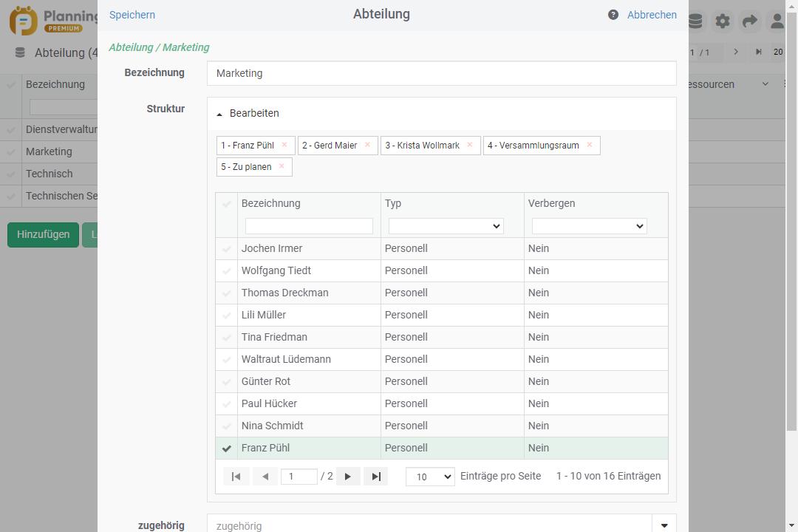The image size is (798, 532).
Task: Remove the Krista Wollmark tag
Action: (469, 145)
